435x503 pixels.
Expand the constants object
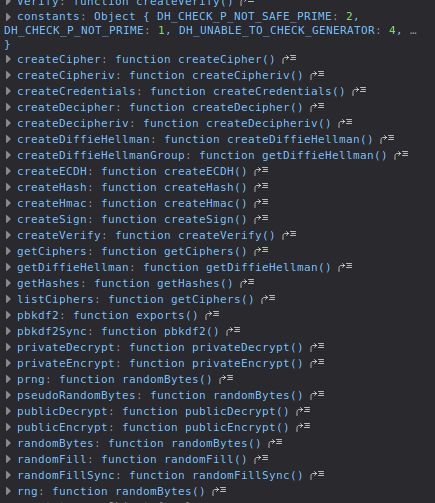coord(8,16)
